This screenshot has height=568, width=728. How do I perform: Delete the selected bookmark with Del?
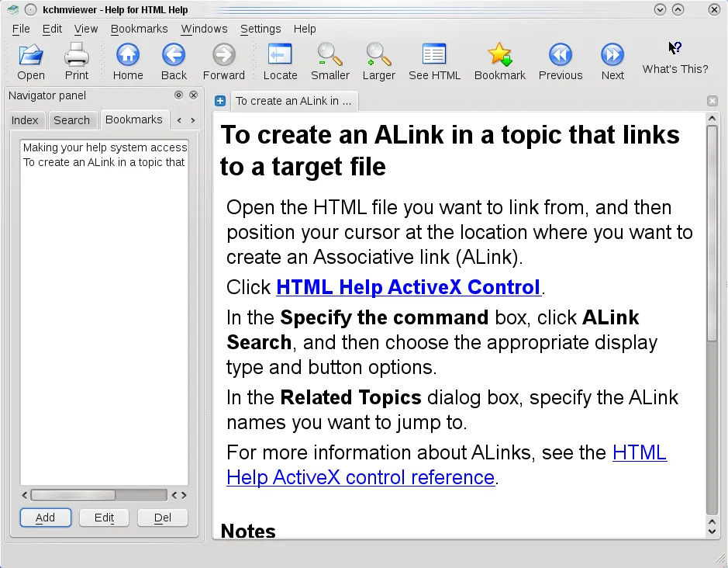[162, 517]
